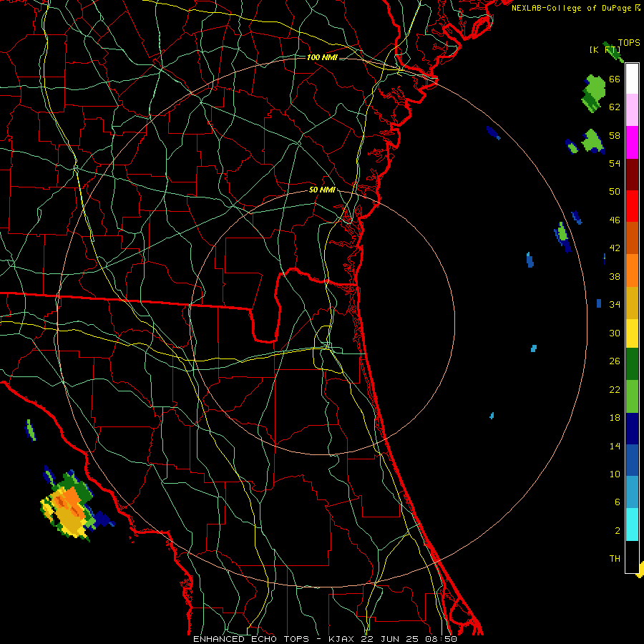Click the navy blue legend swatch

tap(632, 429)
